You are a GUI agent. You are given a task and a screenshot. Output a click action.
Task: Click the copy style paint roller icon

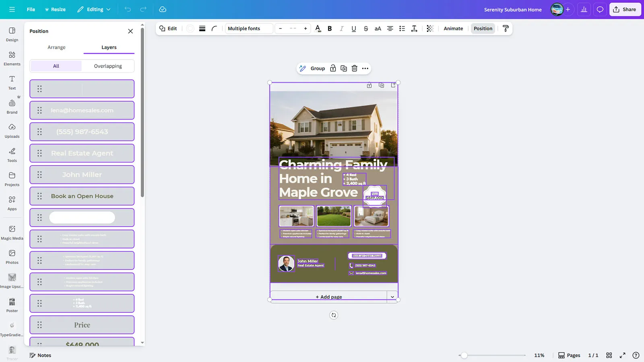coord(506,29)
